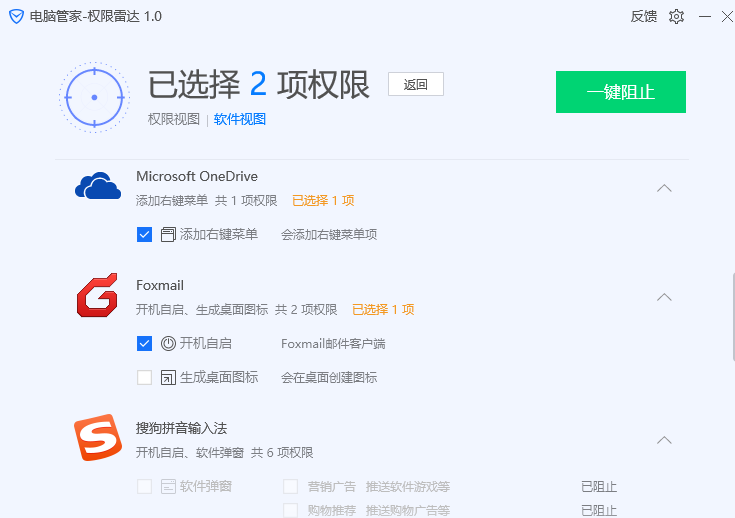Click the 搜狗拼音输入法 title text
Screen dimensions: 735x518
click(181, 428)
